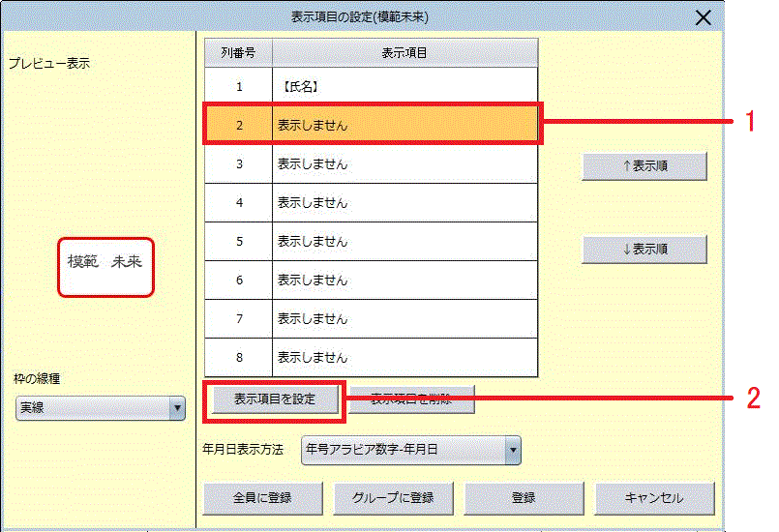Click the グループに登録 button
Screen dimensions: 779x532
tap(393, 498)
